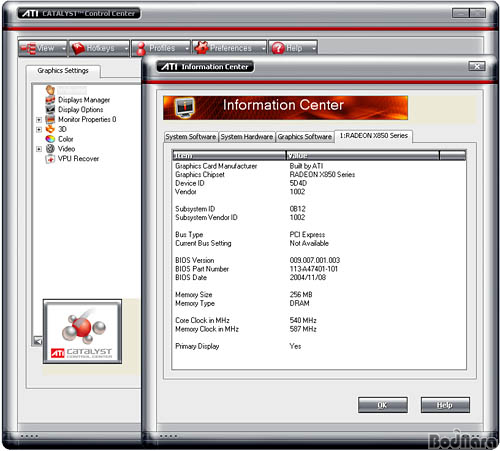Click the left scroll arrow beside the preview
The image size is (500, 451).
38,341
